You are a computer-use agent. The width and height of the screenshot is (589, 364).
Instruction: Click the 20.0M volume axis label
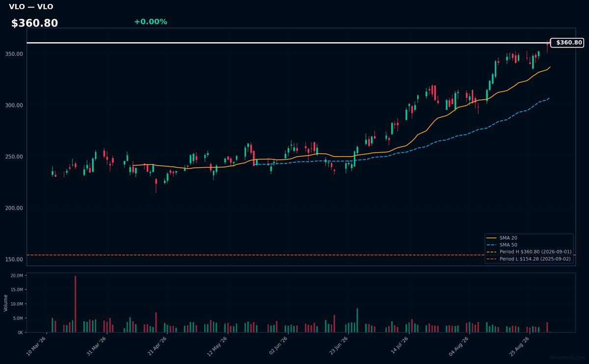point(17,276)
